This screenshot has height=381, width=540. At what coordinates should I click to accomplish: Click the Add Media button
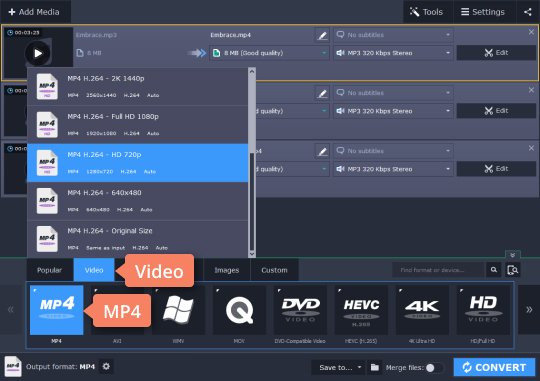(x=34, y=12)
